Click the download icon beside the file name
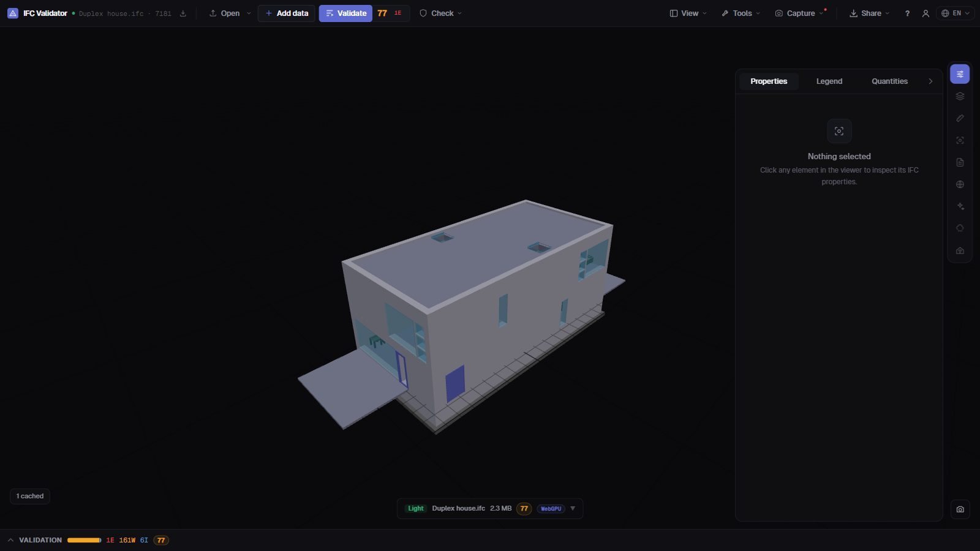The image size is (980, 551). [x=183, y=13]
